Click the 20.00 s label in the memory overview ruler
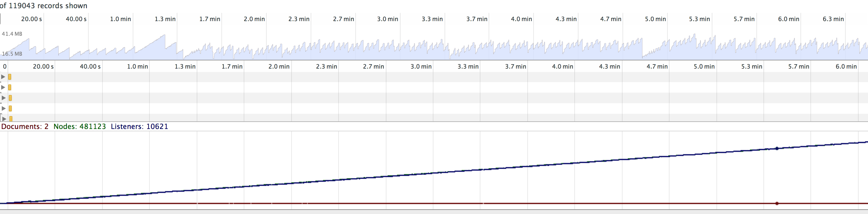 32,19
